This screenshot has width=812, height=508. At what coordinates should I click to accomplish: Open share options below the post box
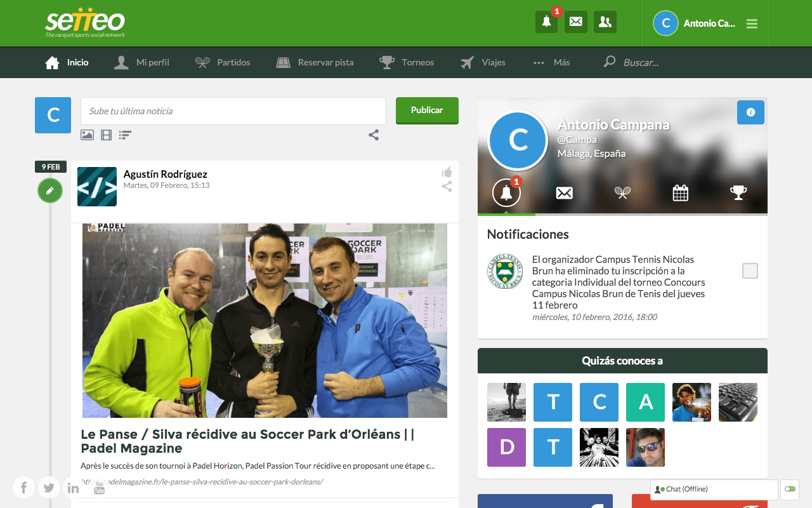click(x=374, y=135)
